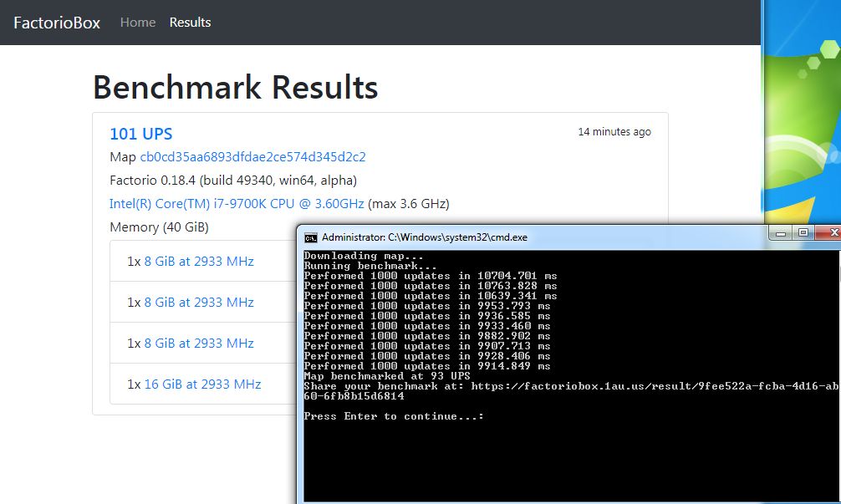Click the 'Share your benchmark at' URL line
Screen dimensions: 841x504
pos(572,391)
